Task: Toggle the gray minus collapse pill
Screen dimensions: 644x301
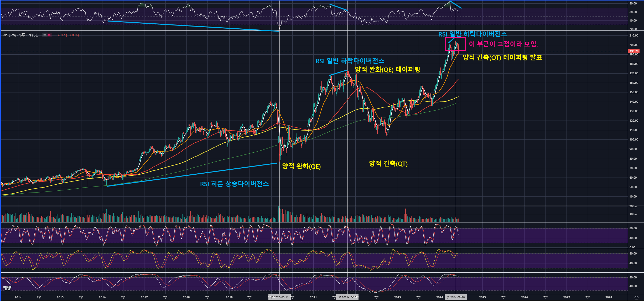Action: click(x=45, y=35)
